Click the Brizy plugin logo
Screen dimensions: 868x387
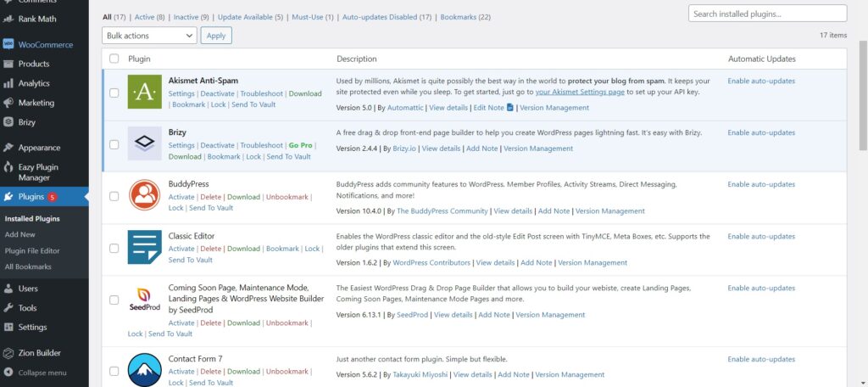coord(144,143)
